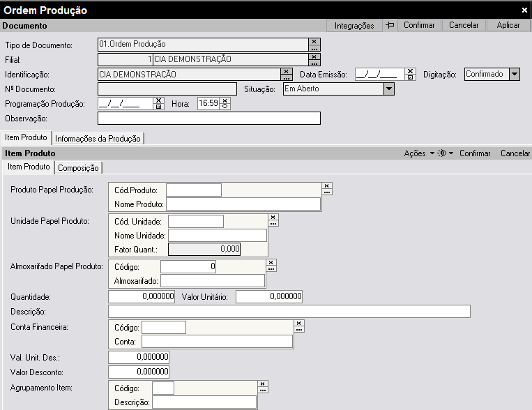Open the clock picker for Hora
The height and width of the screenshot is (410, 532).
pyautogui.click(x=225, y=106)
